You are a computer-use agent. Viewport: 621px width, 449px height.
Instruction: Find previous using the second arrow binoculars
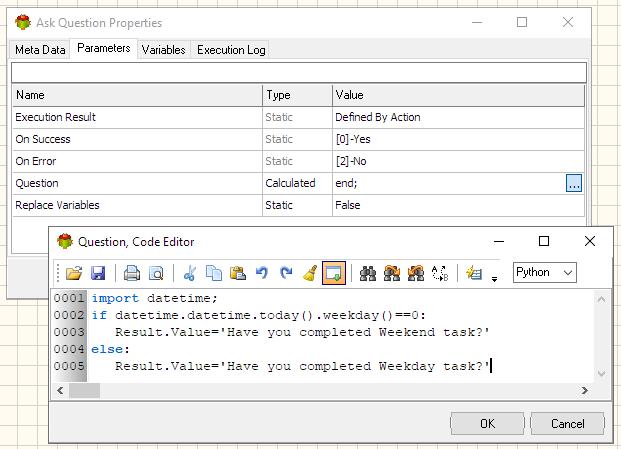click(x=416, y=273)
